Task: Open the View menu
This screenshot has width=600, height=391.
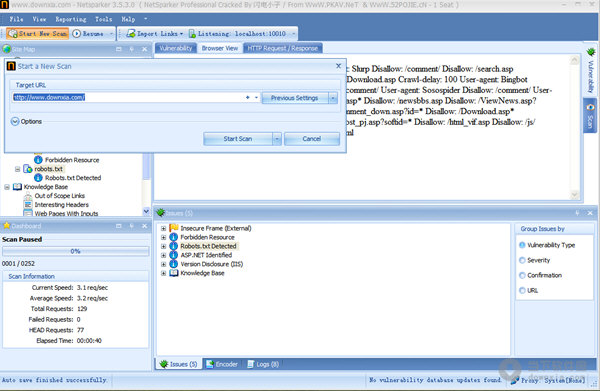Action: tap(39, 19)
